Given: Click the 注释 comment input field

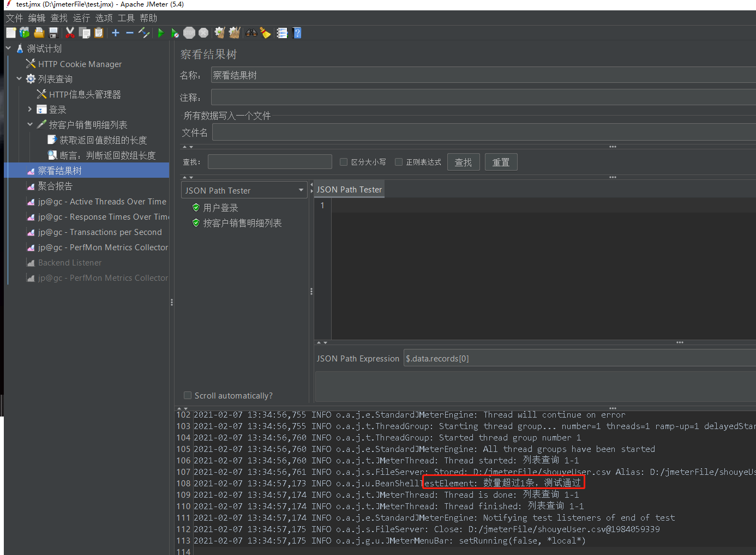Looking at the screenshot, I should tap(483, 98).
